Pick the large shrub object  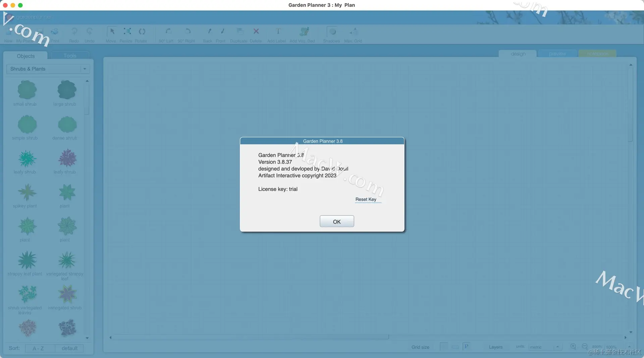click(67, 90)
